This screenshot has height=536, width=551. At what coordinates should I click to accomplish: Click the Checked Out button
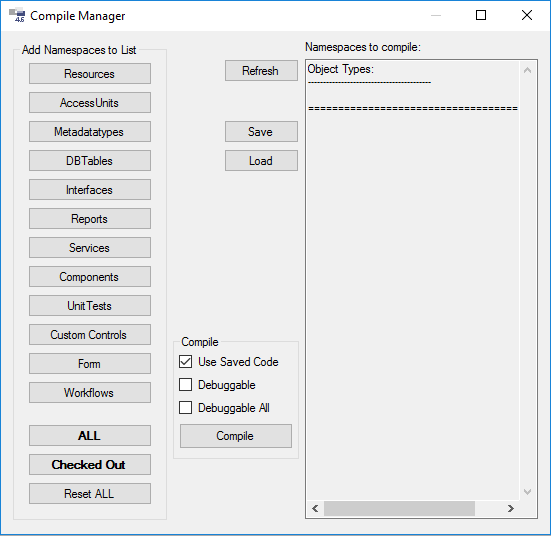tap(90, 465)
